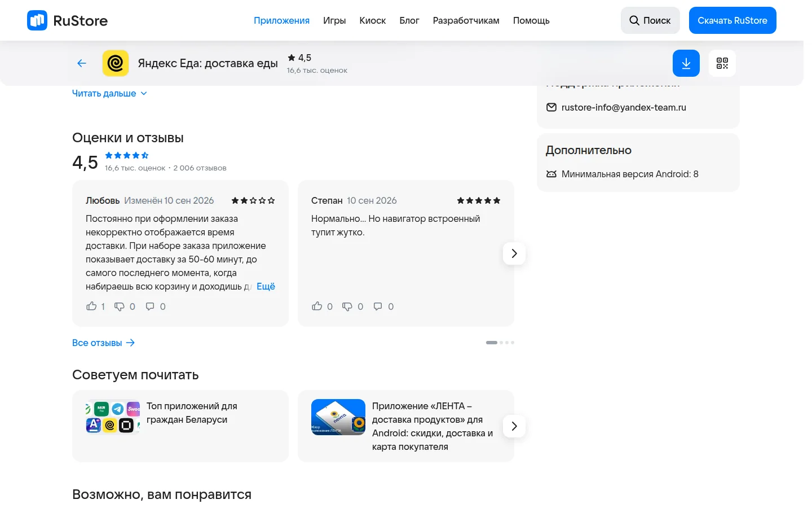This screenshot has width=812, height=508.
Task: Click the Советуем почитать heading
Action: coord(135,375)
